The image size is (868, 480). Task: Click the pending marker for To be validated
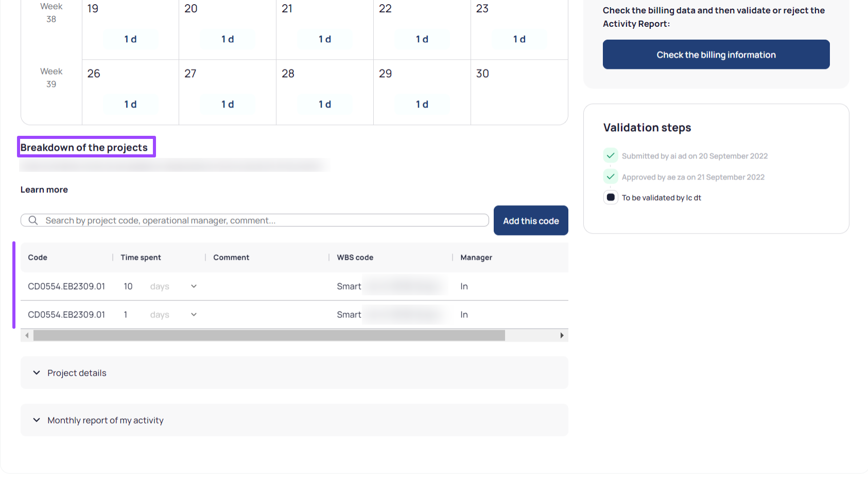(611, 198)
